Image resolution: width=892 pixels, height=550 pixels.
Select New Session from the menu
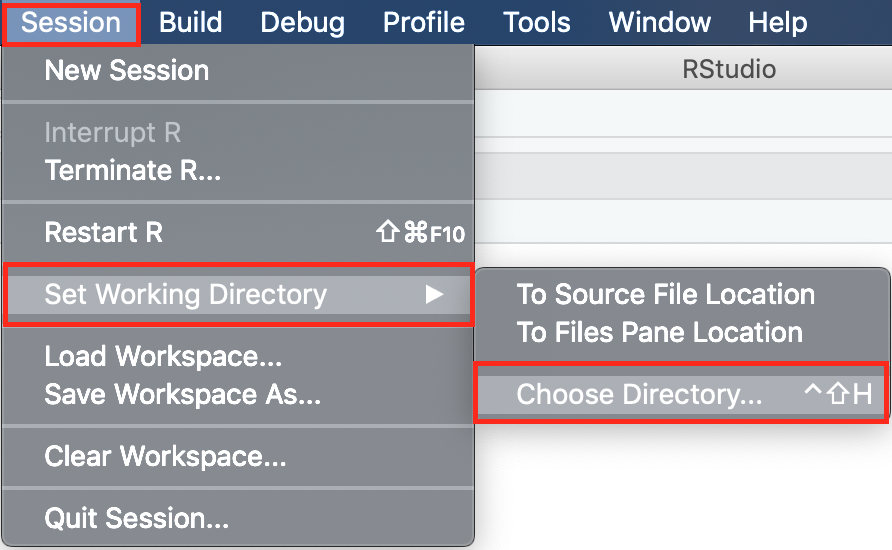(127, 71)
